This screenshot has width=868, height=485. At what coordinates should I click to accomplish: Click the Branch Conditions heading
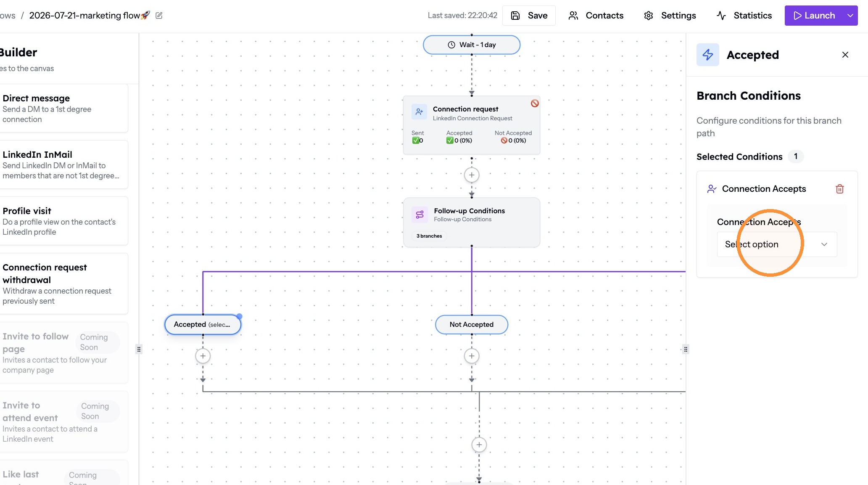pyautogui.click(x=749, y=96)
